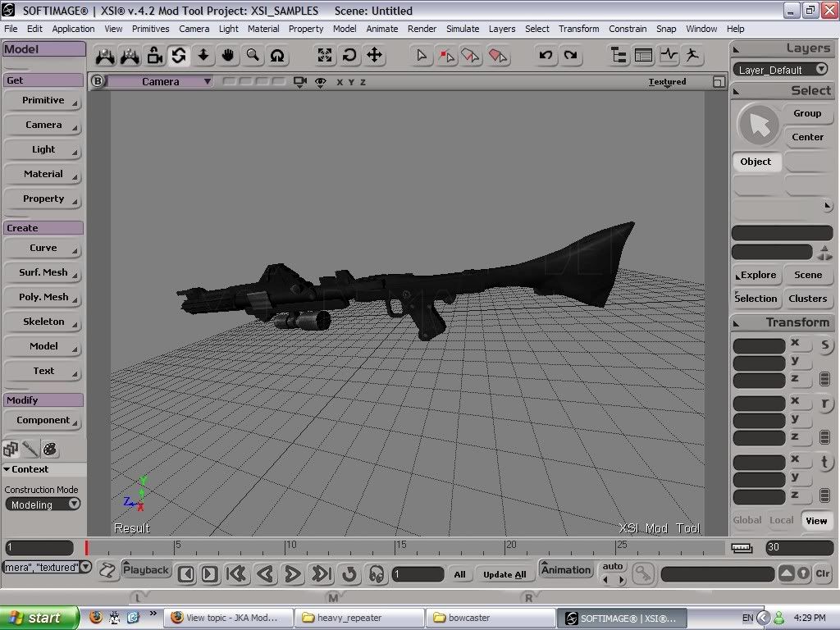The width and height of the screenshot is (840, 630).
Task: Open the property table view icon
Action: (x=643, y=55)
